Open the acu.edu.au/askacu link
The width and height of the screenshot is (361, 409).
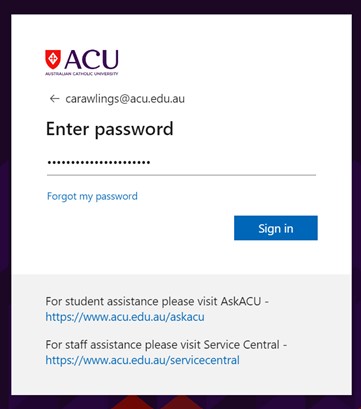coord(125,317)
